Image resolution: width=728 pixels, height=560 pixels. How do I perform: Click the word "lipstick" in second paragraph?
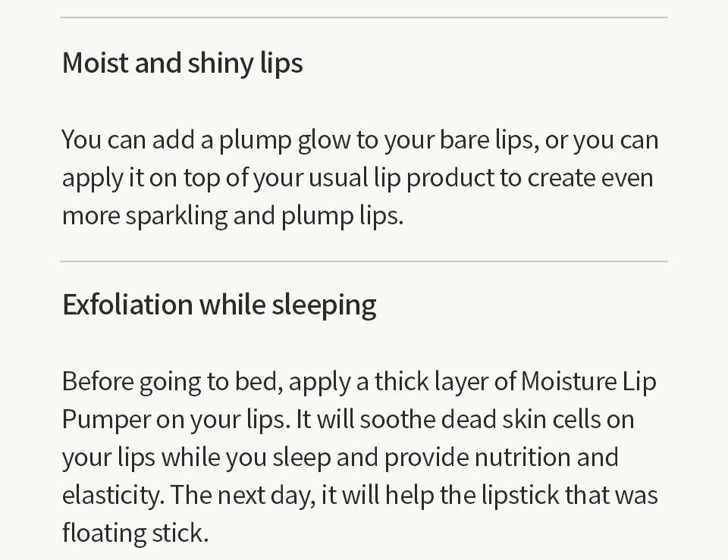point(520,496)
